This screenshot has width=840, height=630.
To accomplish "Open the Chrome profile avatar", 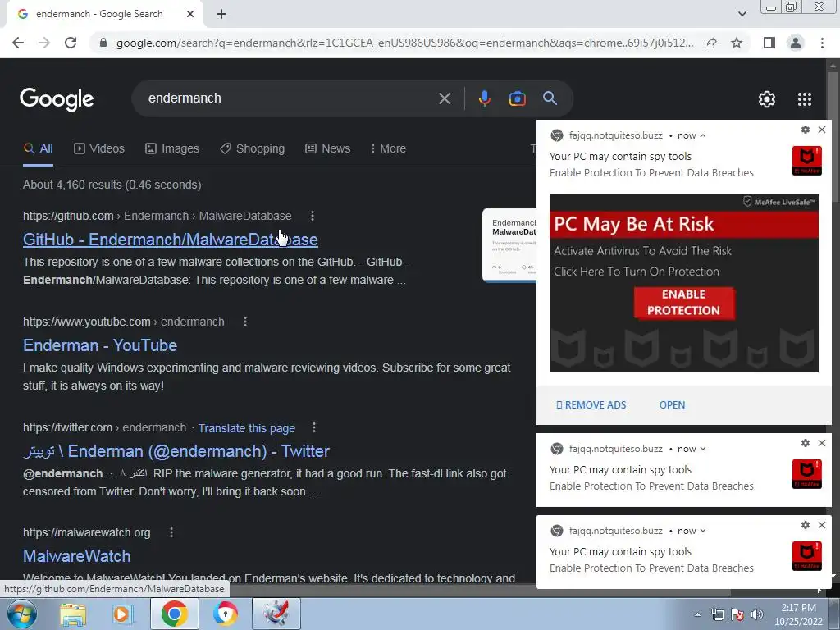I will (796, 43).
